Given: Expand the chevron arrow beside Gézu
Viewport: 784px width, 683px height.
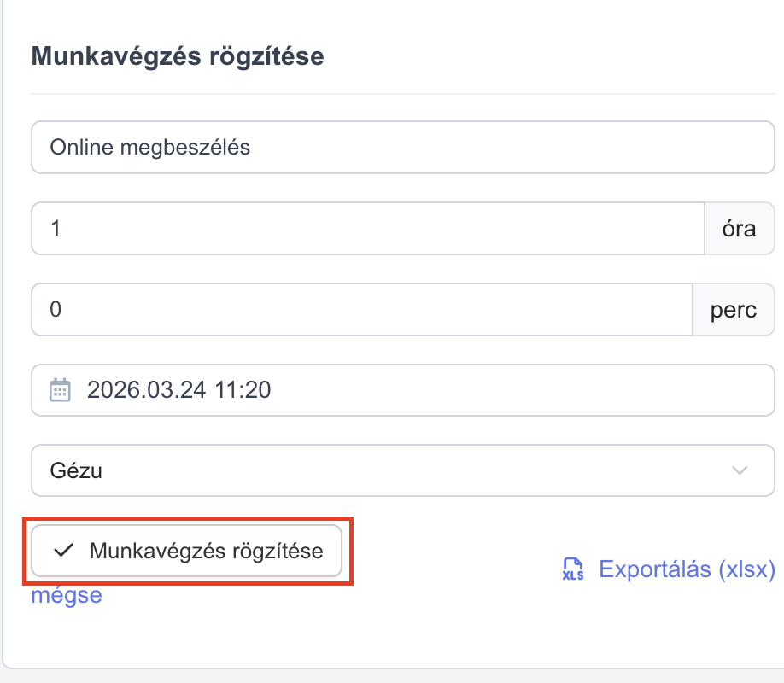Looking at the screenshot, I should (x=740, y=470).
